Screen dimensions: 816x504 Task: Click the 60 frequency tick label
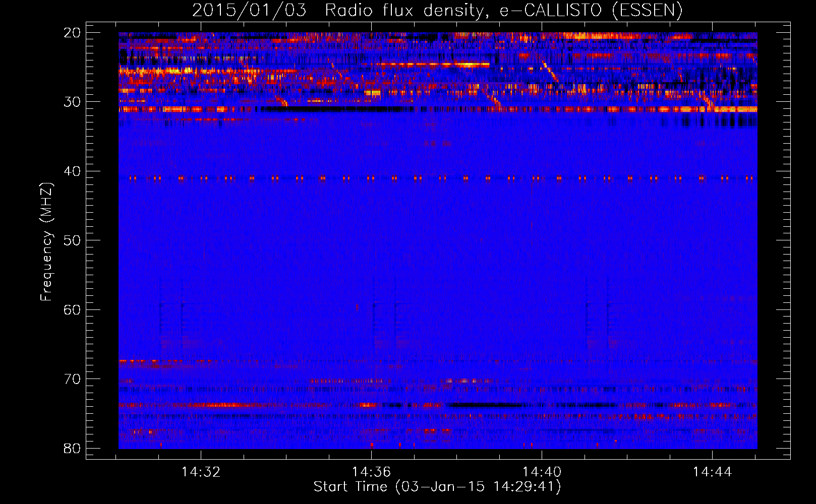(x=73, y=309)
